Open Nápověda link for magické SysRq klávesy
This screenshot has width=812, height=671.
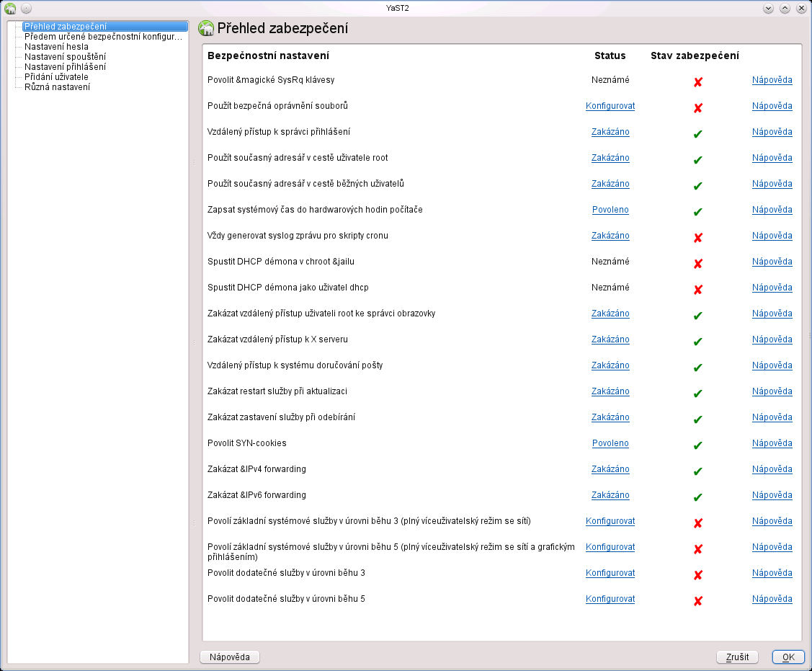tap(772, 80)
